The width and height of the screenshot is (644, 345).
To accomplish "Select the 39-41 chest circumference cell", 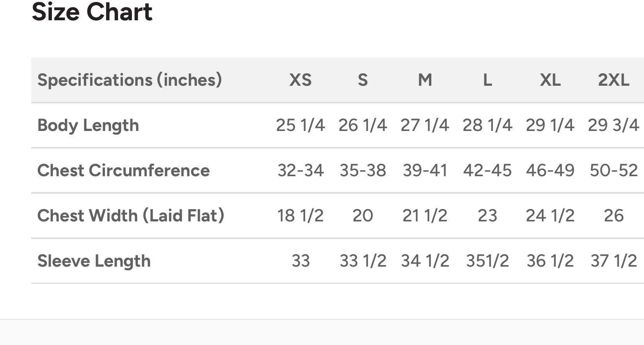I will [x=425, y=170].
